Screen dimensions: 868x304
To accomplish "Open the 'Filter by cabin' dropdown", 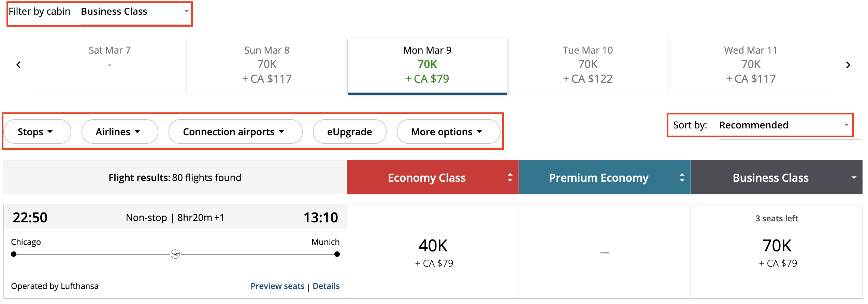I will (135, 12).
